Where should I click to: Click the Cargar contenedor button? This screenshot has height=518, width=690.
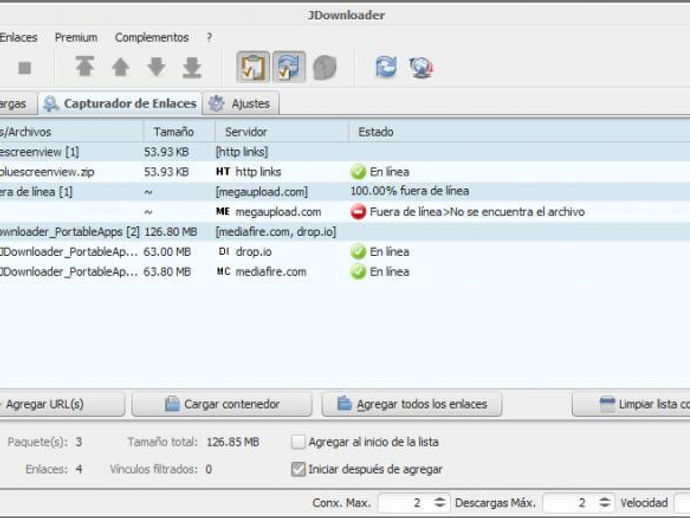click(222, 404)
